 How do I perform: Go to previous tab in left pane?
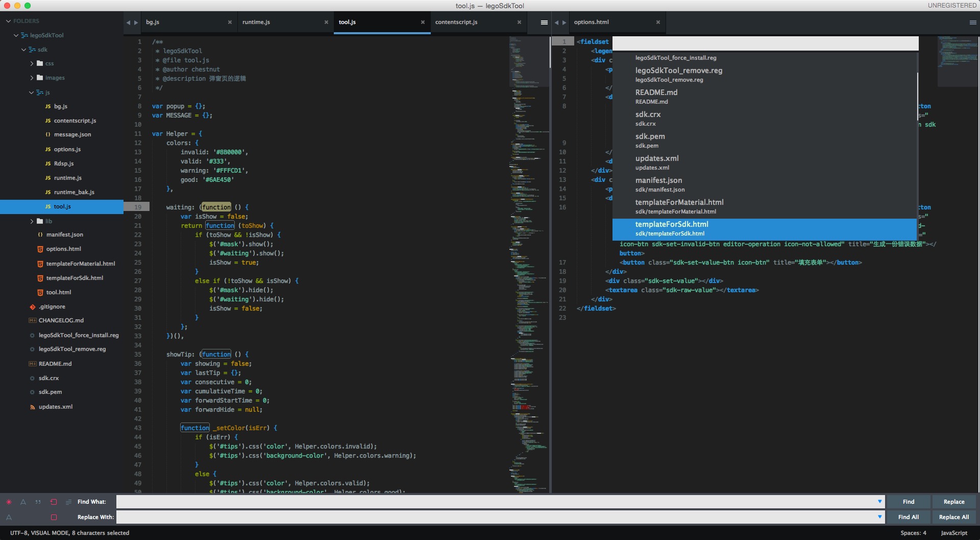(x=128, y=22)
